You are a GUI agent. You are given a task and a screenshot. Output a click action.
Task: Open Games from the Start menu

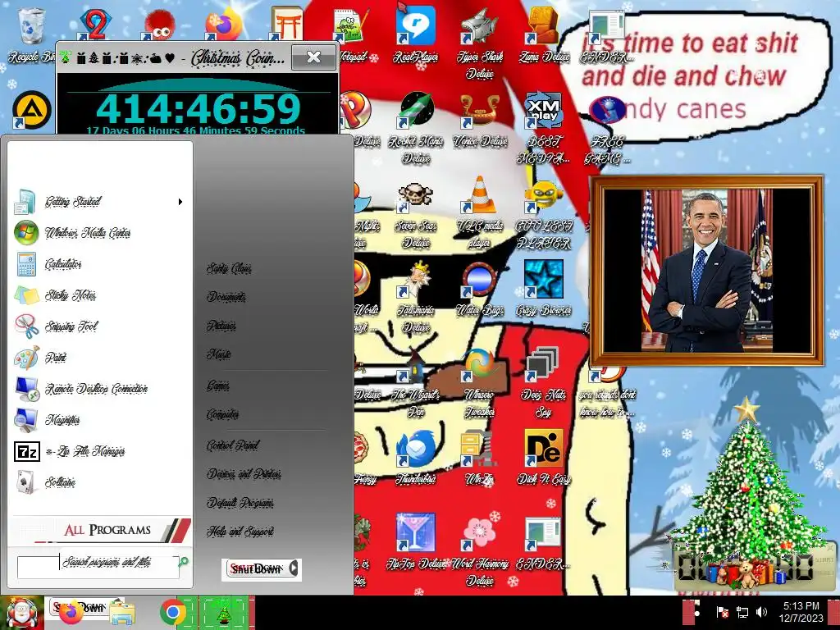click(218, 386)
